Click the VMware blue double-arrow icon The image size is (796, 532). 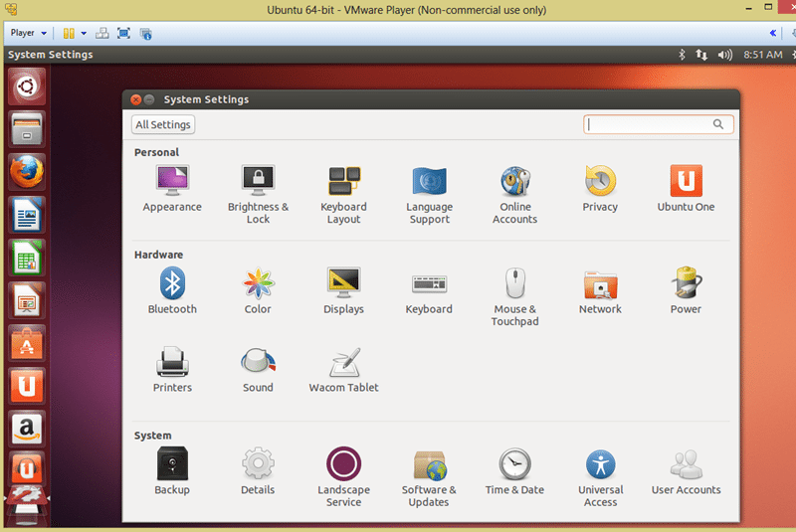pos(773,33)
